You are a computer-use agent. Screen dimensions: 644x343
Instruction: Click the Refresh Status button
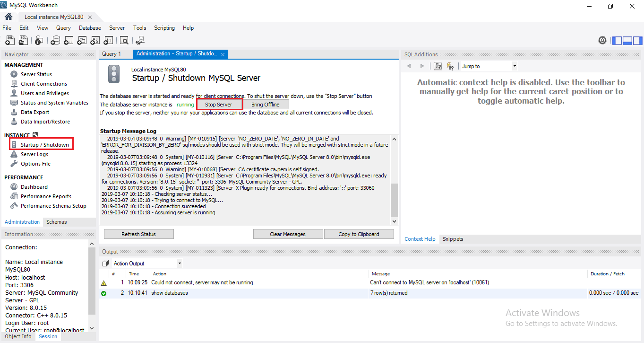point(138,234)
